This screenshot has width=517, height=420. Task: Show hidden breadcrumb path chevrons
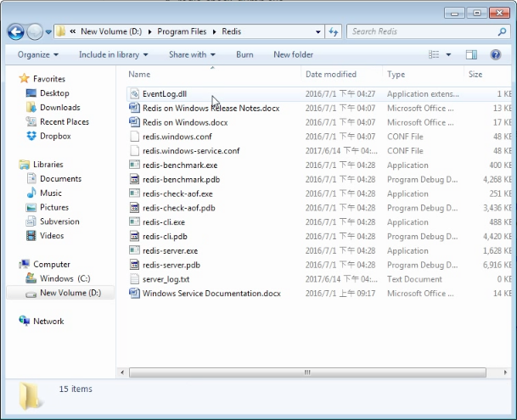pos(73,31)
